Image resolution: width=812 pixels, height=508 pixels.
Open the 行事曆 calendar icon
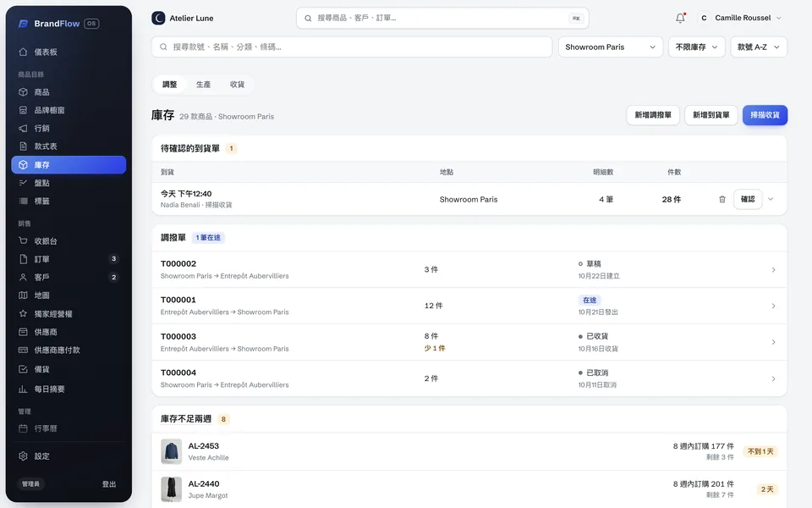23,428
